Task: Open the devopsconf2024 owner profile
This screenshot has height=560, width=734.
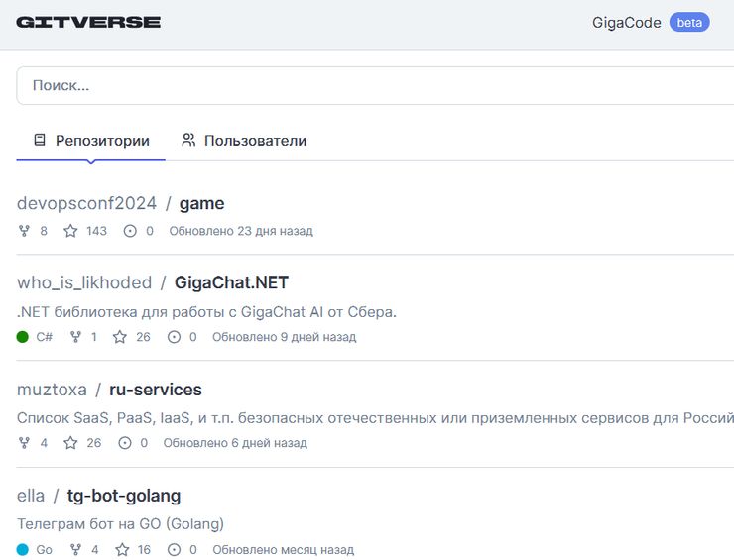Action: [x=86, y=203]
